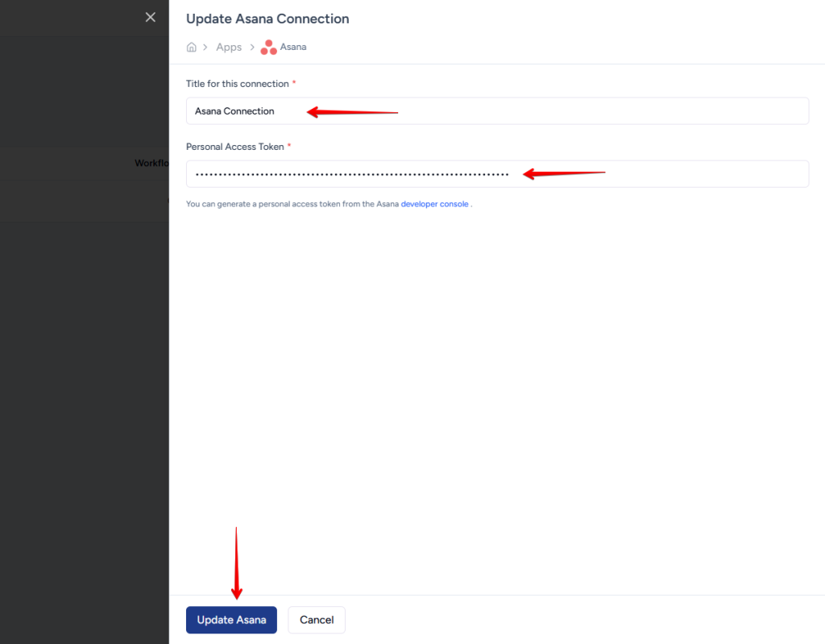Click the 'Personal Access Token' label
The height and width of the screenshot is (644, 825).
coord(234,147)
